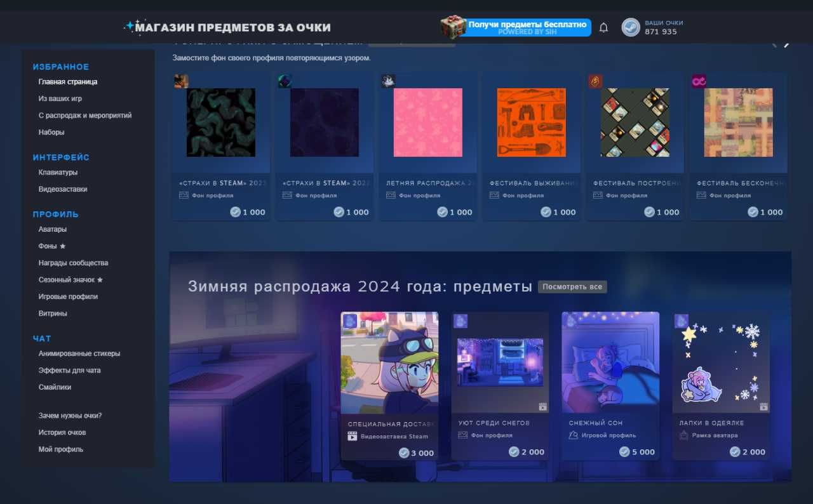Image resolution: width=813 pixels, height=504 pixels.
Task: Open pink Летняя распродажа background thumbnail
Action: pyautogui.click(x=428, y=123)
